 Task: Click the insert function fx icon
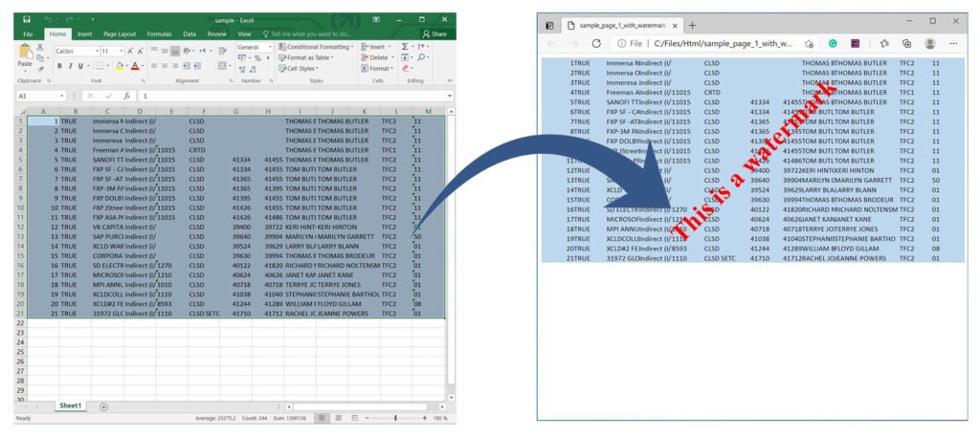125,96
